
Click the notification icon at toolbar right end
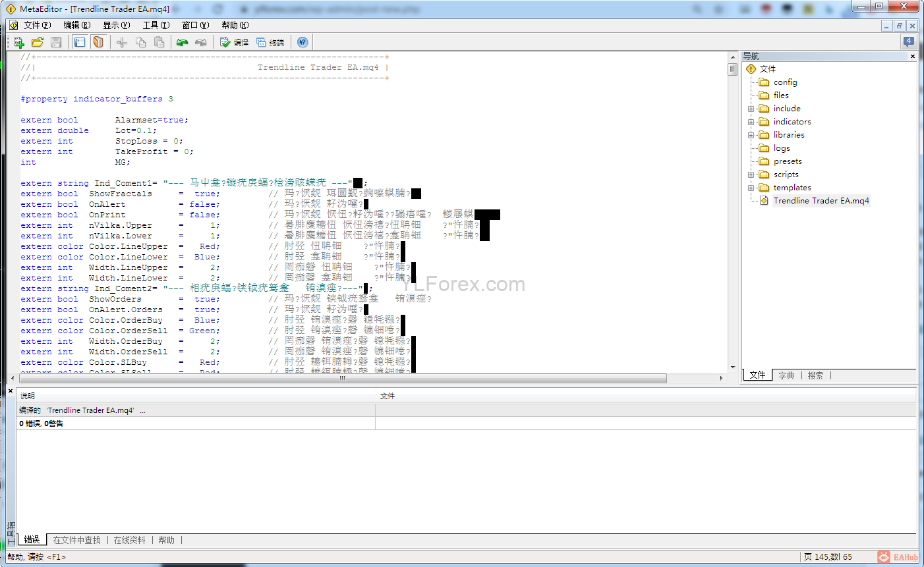(x=909, y=41)
